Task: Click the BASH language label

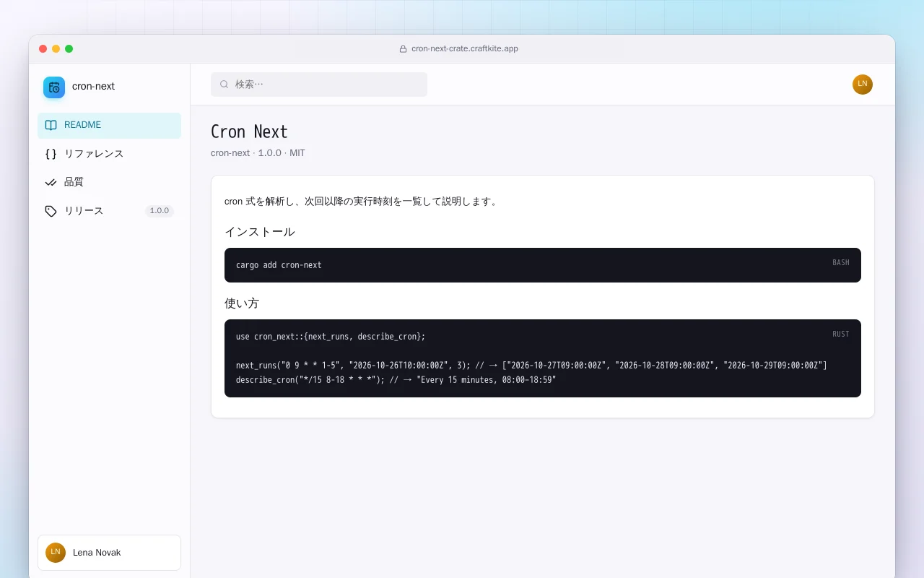Action: click(841, 263)
